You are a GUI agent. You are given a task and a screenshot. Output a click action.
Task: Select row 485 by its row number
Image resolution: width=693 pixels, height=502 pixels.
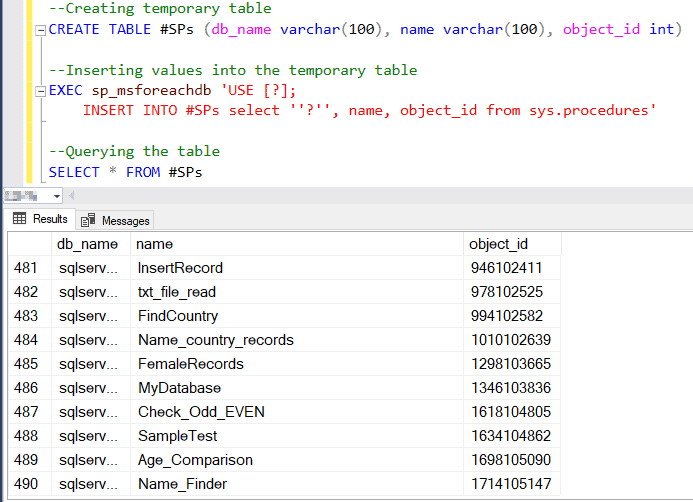pyautogui.click(x=30, y=364)
